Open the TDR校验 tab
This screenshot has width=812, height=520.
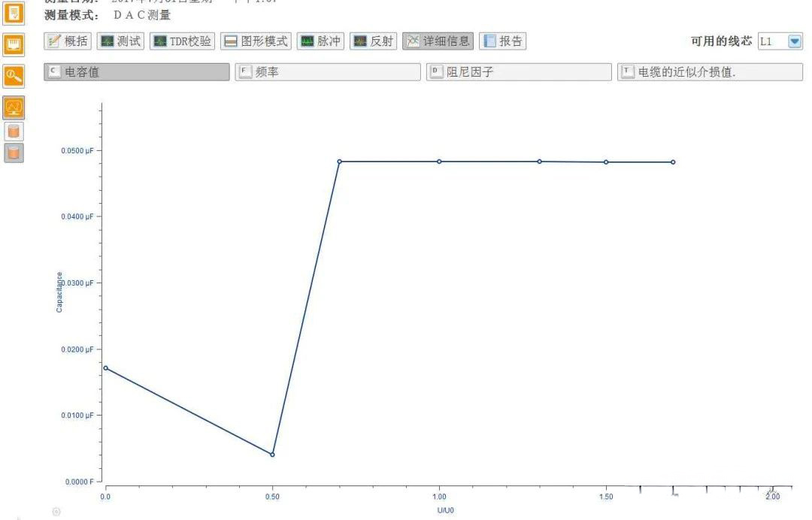tap(182, 41)
